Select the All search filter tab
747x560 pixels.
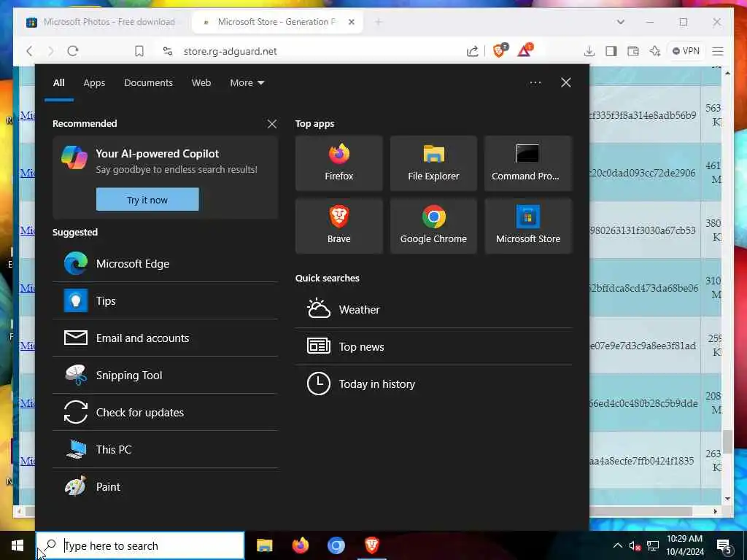coord(59,83)
